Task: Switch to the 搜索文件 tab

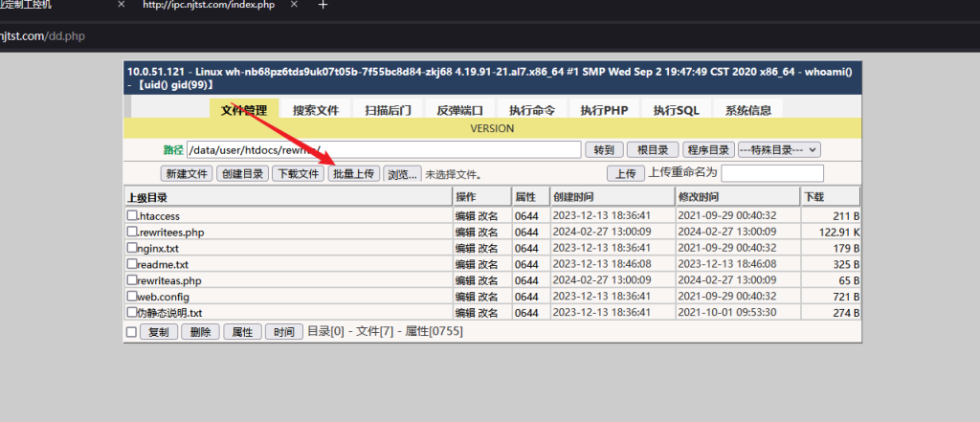Action: pos(316,110)
